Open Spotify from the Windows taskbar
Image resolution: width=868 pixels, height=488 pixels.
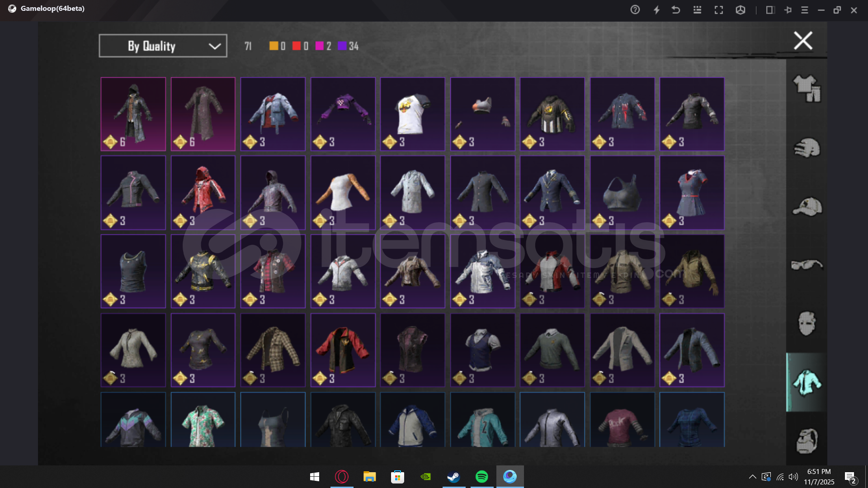click(x=482, y=477)
